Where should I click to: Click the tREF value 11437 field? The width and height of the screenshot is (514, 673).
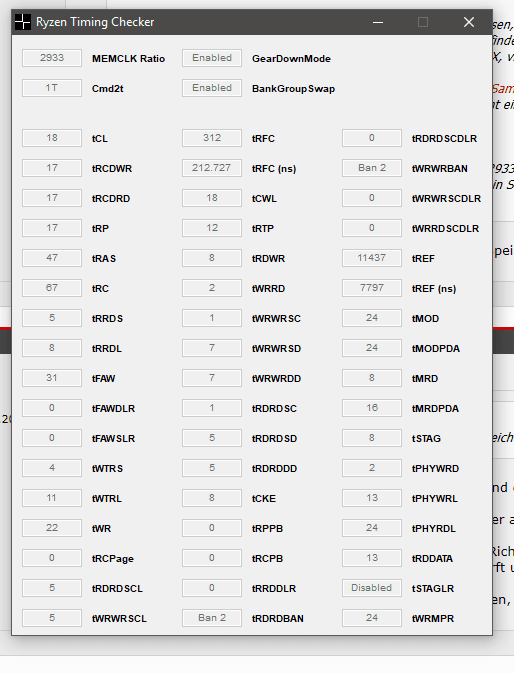click(x=372, y=258)
